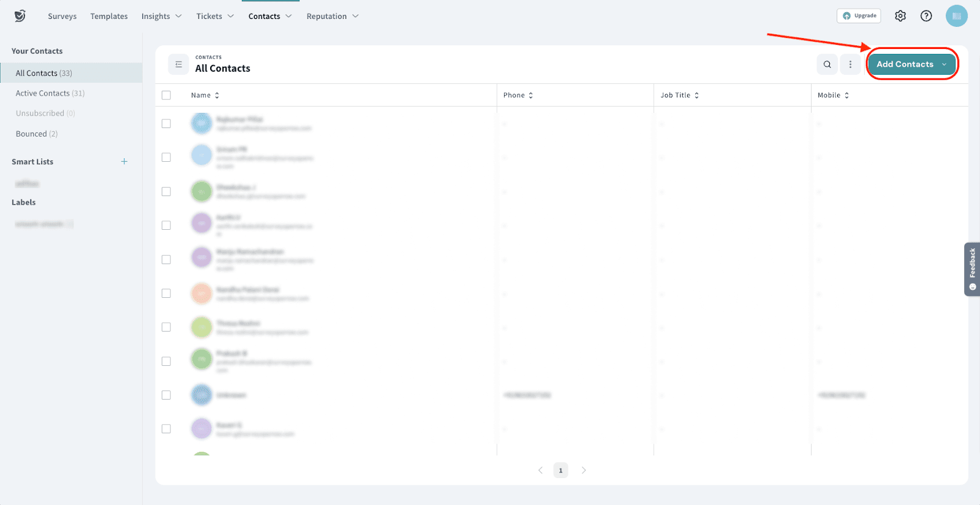Sort contacts by Name column arrows
980x505 pixels.
(217, 96)
